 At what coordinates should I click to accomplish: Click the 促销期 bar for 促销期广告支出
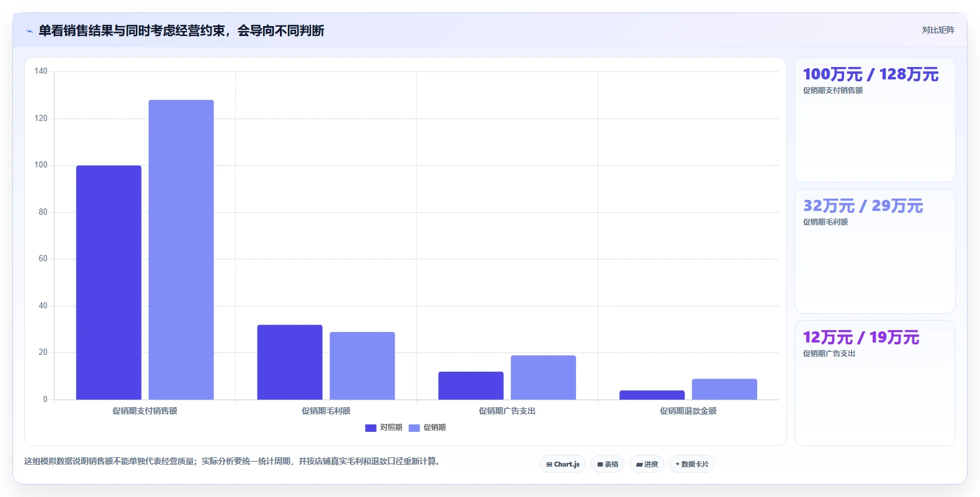click(x=544, y=378)
